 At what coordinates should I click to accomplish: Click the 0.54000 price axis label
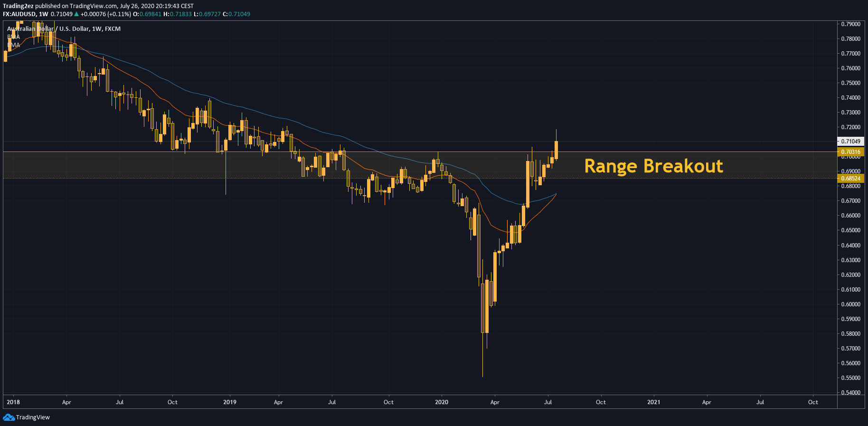pyautogui.click(x=851, y=393)
